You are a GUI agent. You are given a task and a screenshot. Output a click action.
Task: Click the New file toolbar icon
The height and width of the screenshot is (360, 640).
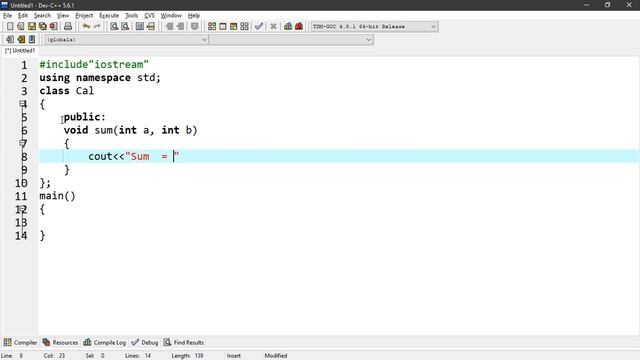click(x=10, y=27)
